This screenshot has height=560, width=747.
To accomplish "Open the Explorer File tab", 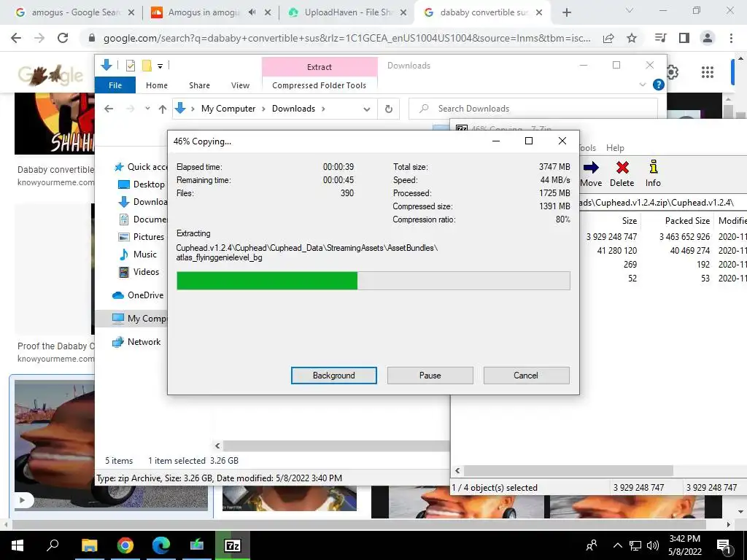I will click(x=115, y=85).
